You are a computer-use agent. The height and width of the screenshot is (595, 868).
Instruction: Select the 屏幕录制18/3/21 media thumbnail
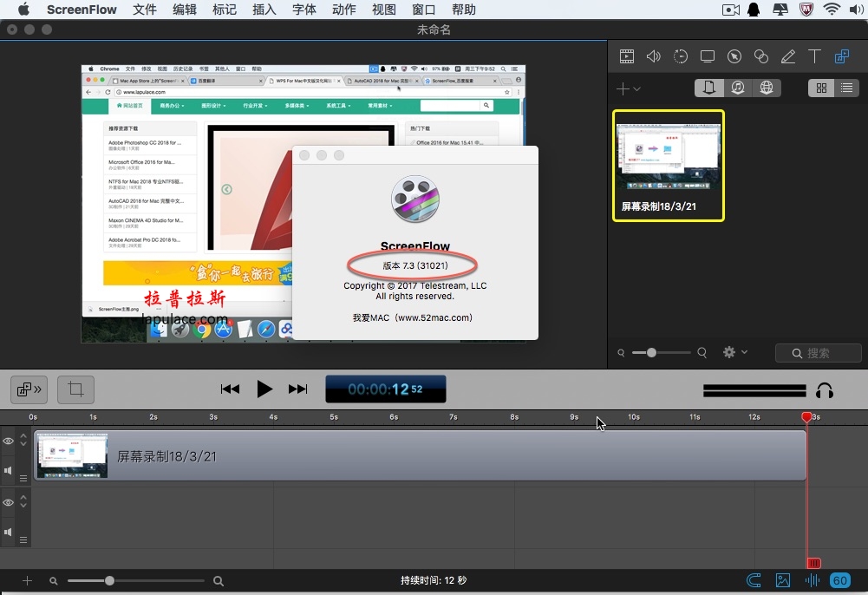click(669, 166)
